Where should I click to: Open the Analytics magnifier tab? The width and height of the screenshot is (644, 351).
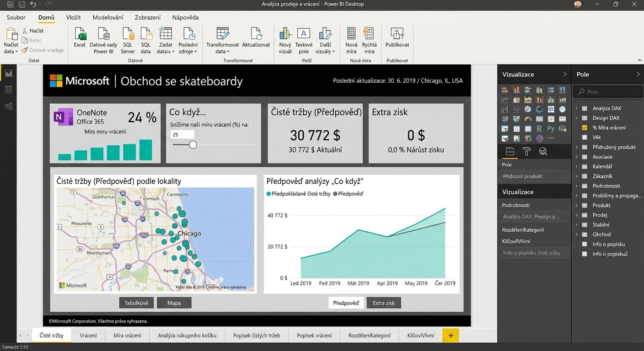pyautogui.click(x=543, y=152)
